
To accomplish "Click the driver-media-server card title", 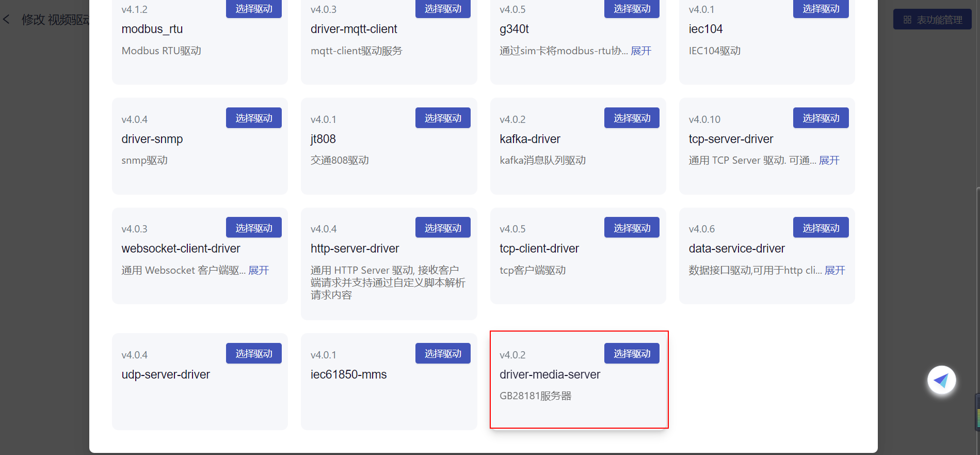I will [550, 374].
